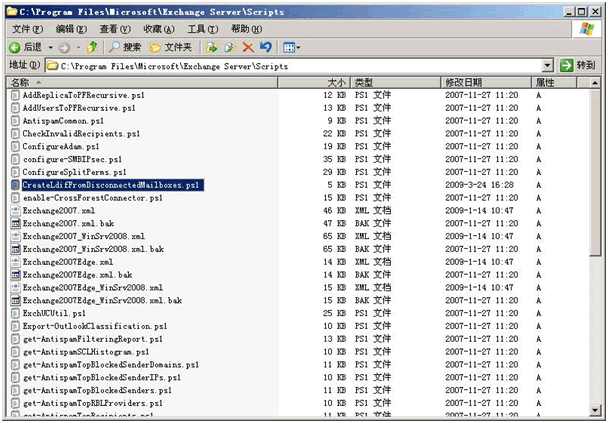Click the scrollbar down arrow
Image resolution: width=608 pixels, height=423 pixels.
click(595, 410)
